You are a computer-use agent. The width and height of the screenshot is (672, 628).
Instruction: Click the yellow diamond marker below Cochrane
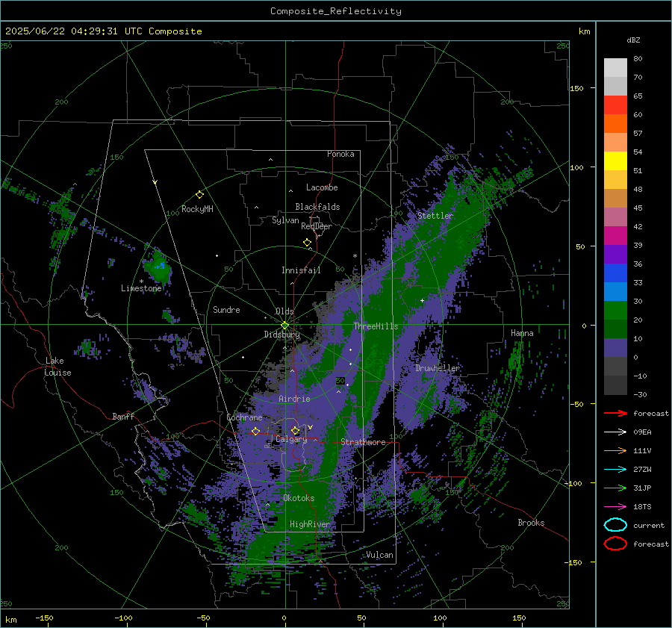pos(256,432)
